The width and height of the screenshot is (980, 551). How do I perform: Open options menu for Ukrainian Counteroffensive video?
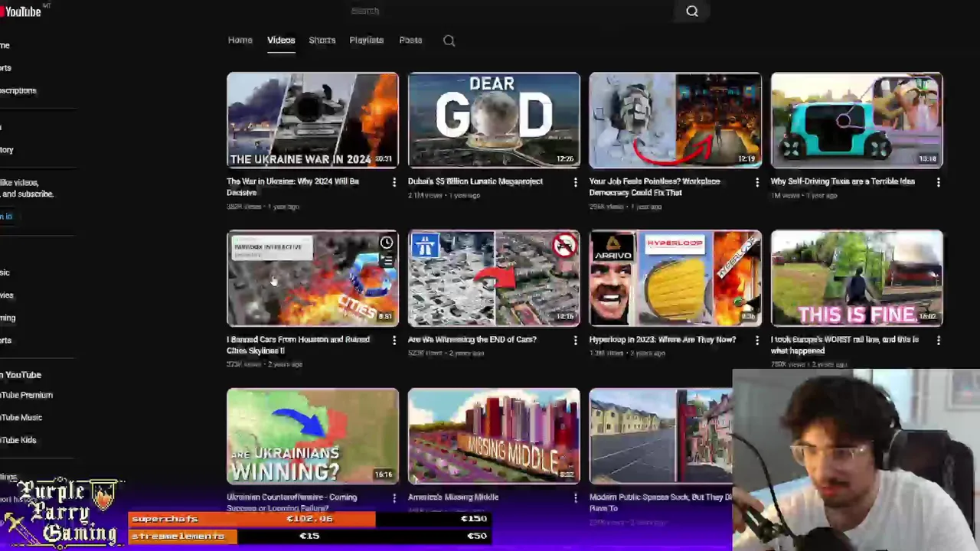click(x=394, y=497)
